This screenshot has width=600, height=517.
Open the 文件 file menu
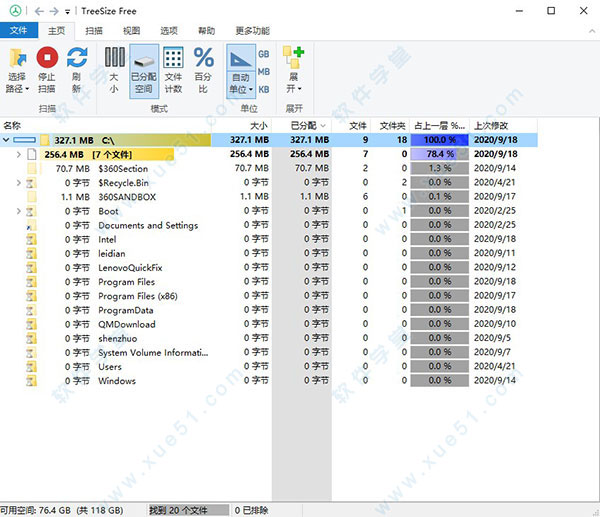tap(19, 31)
